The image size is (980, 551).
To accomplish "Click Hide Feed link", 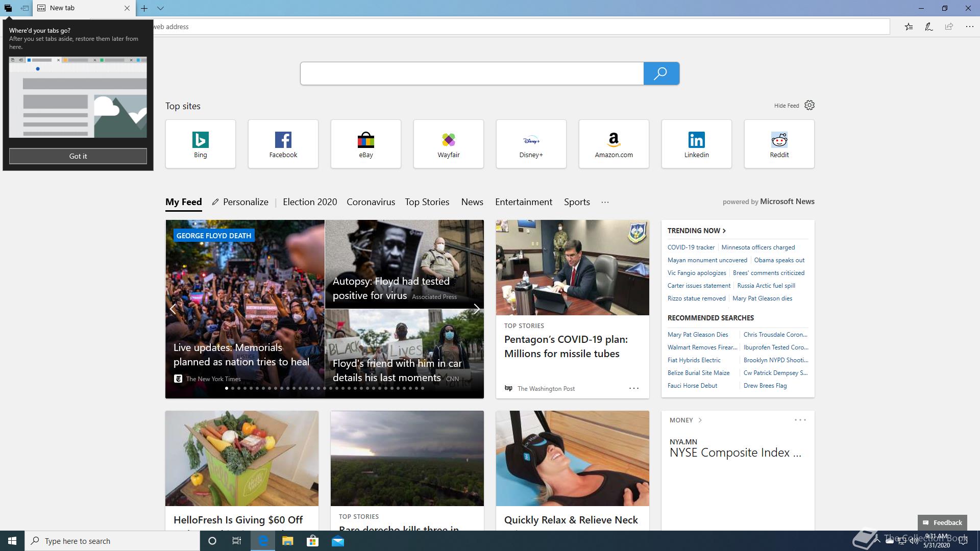I will pyautogui.click(x=787, y=106).
